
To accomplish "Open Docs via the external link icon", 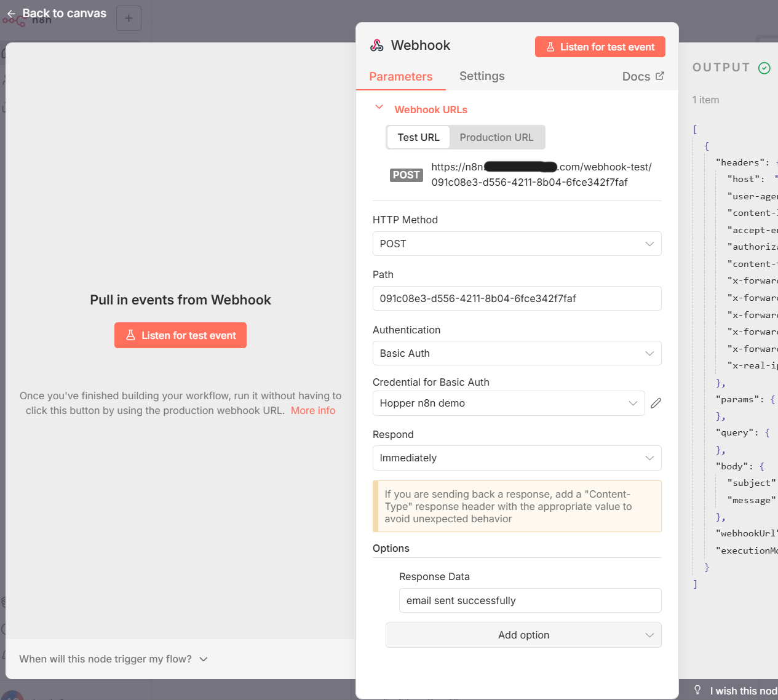I will (x=661, y=76).
